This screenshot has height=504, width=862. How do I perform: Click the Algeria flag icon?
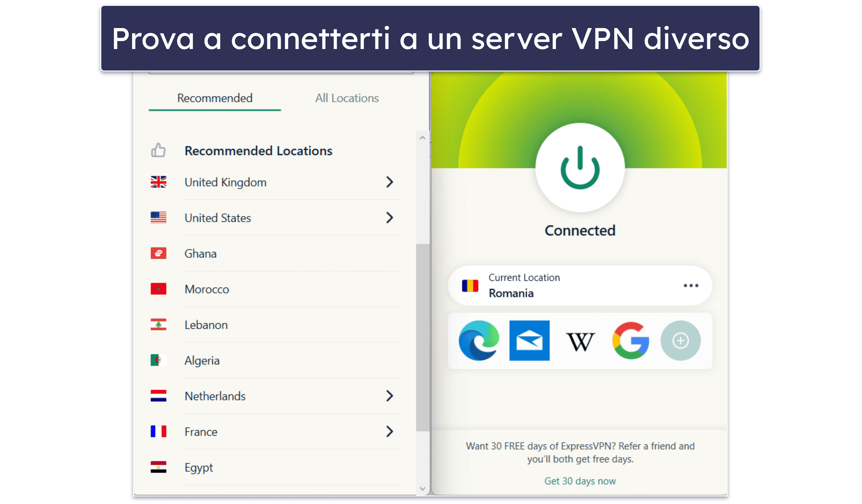coord(158,360)
